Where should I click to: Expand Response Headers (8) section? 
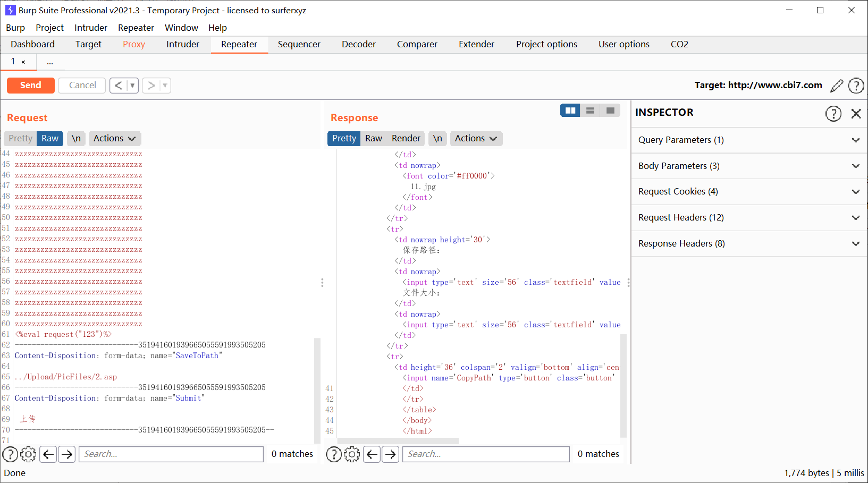(749, 244)
